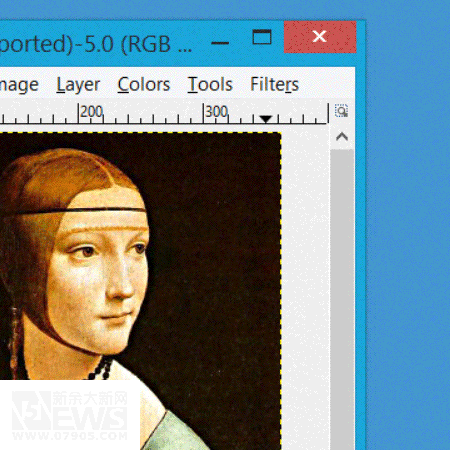This screenshot has height=450, width=450.
Task: Open the Tools menu
Action: [210, 84]
